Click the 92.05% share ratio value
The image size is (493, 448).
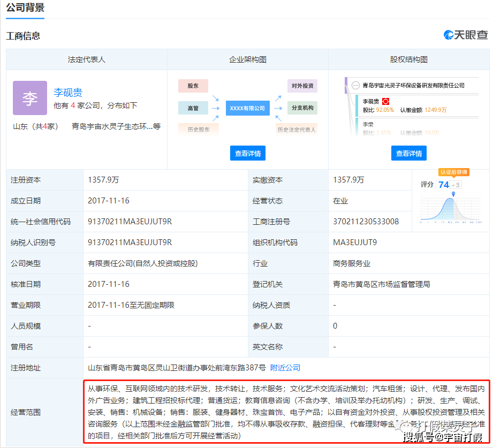(x=385, y=110)
